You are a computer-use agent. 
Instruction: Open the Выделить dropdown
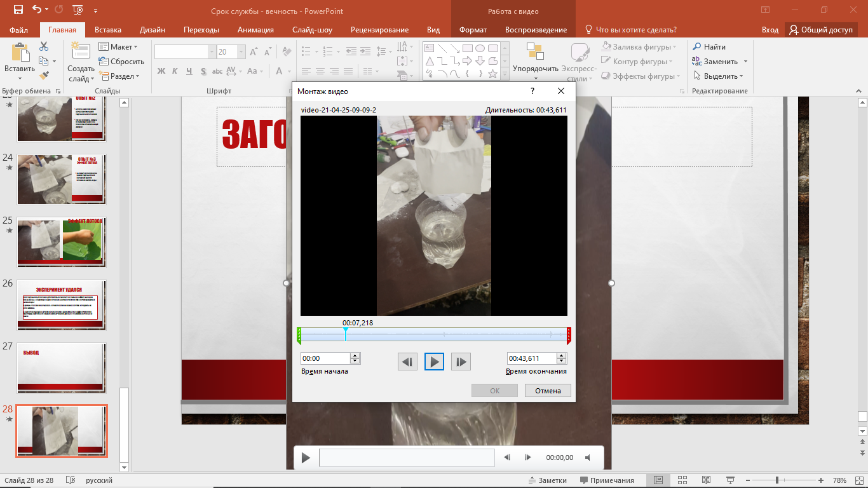718,76
